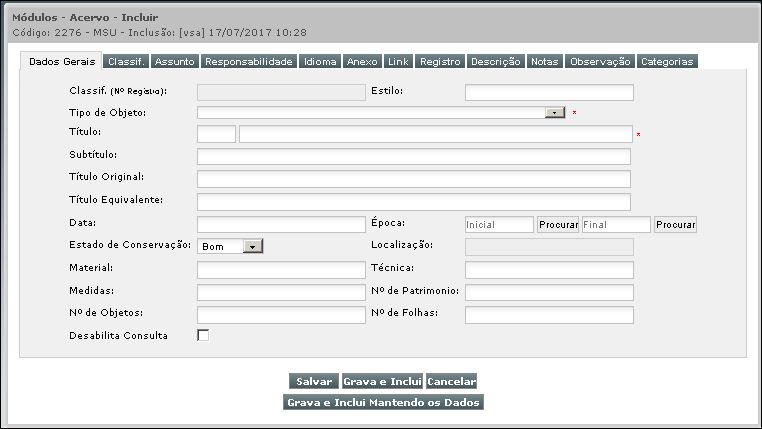Open the Observação tab
Image resolution: width=762 pixels, height=429 pixels.
(x=600, y=62)
